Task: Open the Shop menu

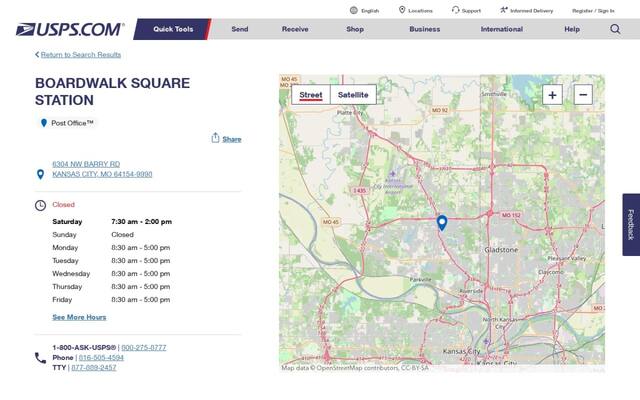Action: point(355,29)
